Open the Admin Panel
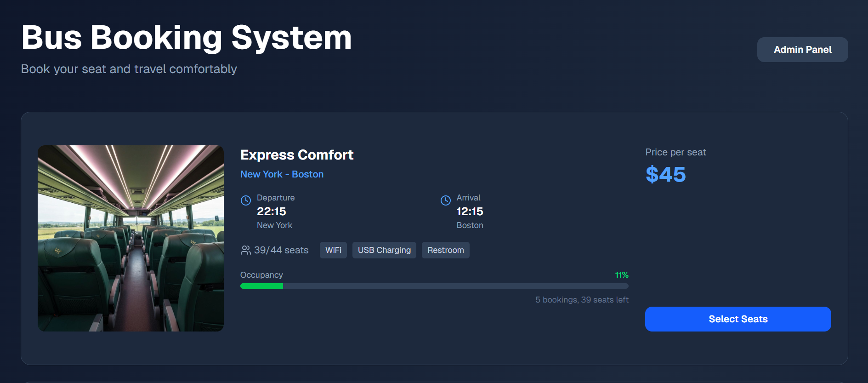This screenshot has height=383, width=868. pyautogui.click(x=802, y=50)
